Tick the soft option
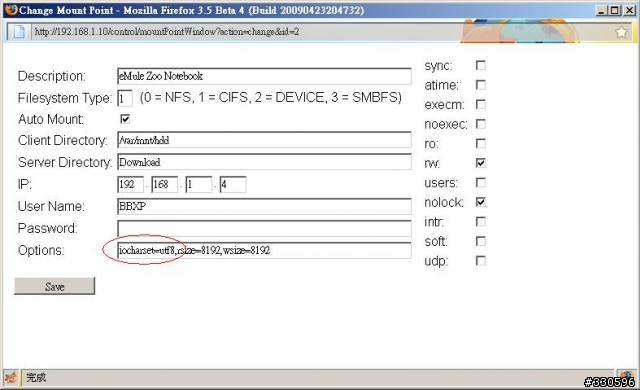Viewport: 640px width, 390px height. click(481, 242)
